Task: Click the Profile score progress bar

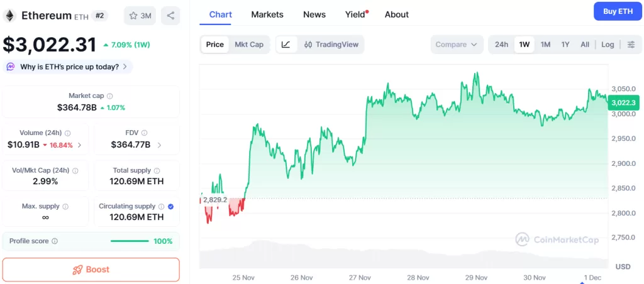Action: (x=130, y=241)
